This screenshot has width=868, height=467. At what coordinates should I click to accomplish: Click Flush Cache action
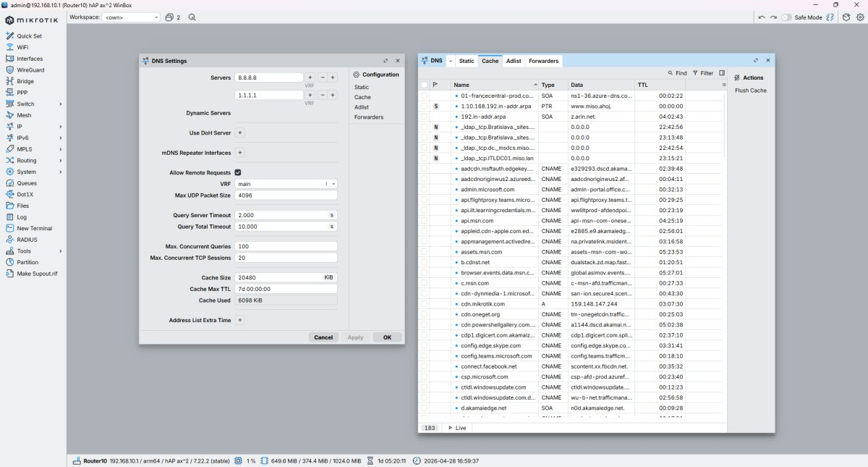tap(751, 91)
